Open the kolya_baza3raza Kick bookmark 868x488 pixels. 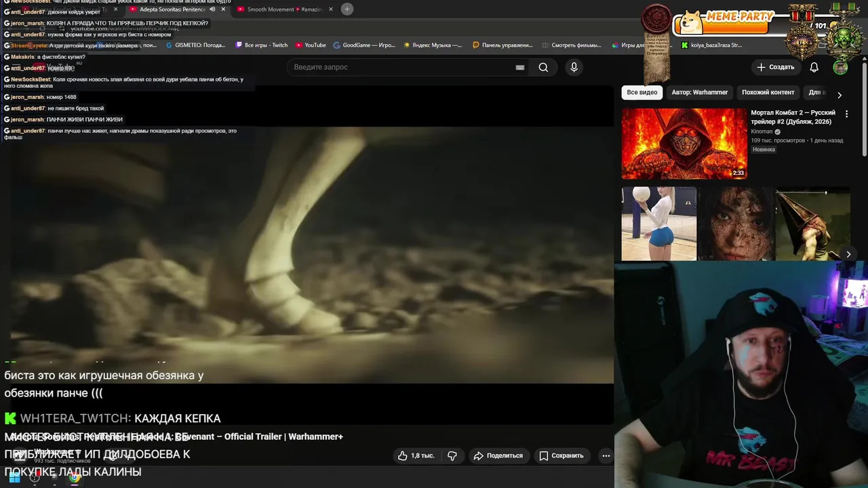pos(712,45)
